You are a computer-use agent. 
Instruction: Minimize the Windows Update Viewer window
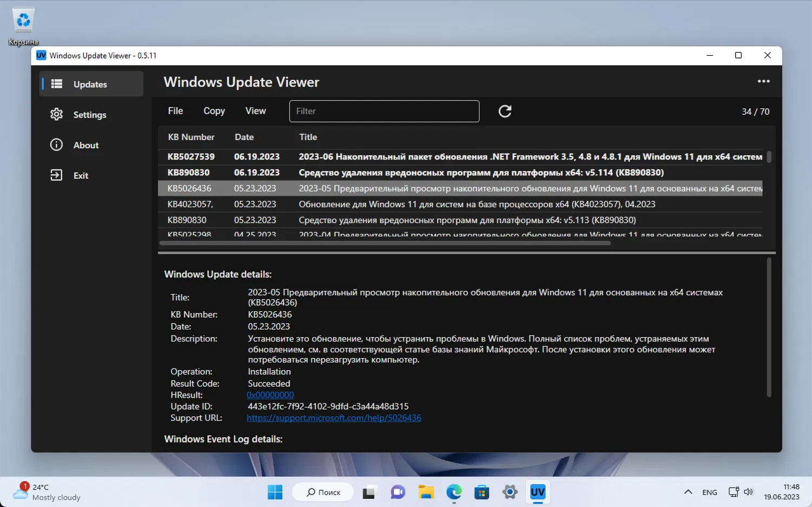coord(710,55)
